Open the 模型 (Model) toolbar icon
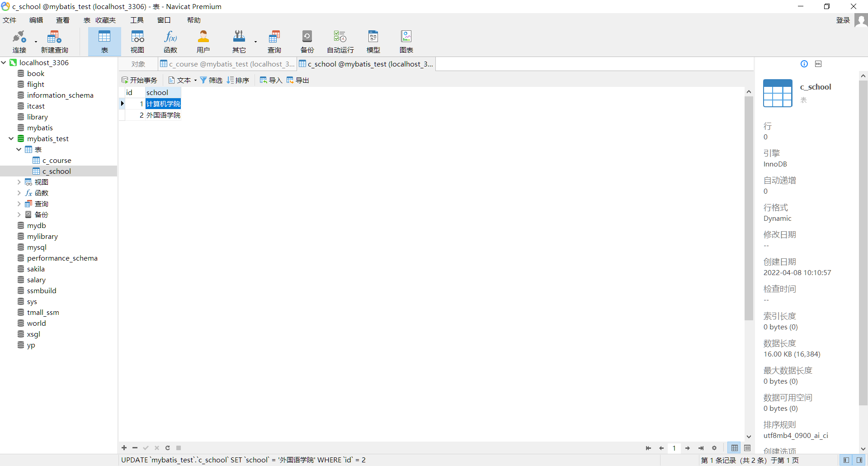Image resolution: width=868 pixels, height=466 pixels. click(x=373, y=42)
